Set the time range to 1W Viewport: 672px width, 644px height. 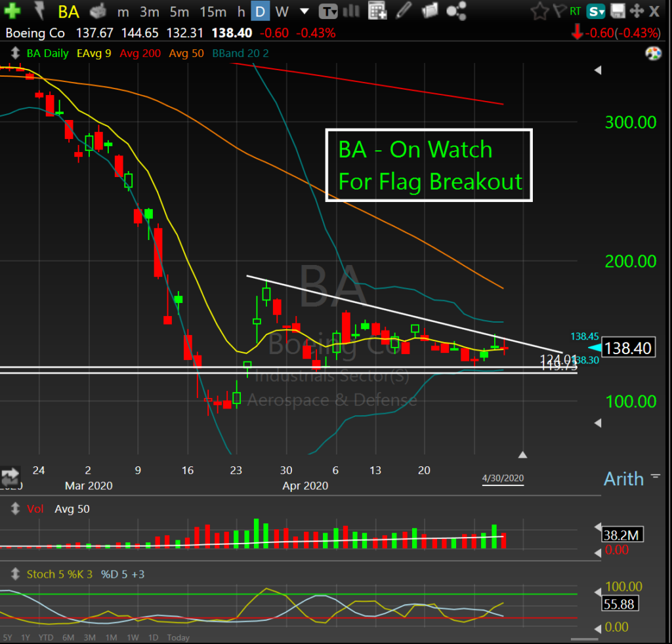point(133,637)
